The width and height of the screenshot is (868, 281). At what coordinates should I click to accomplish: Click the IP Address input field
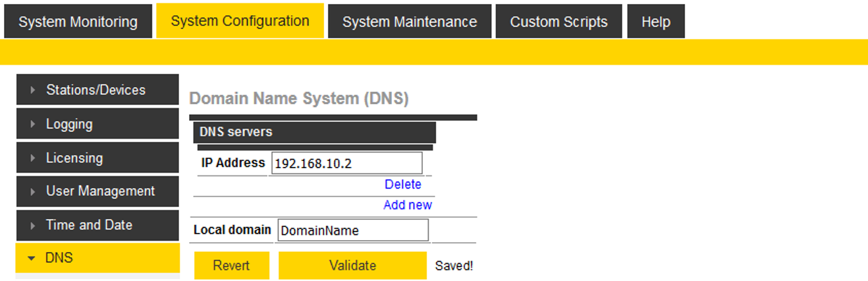tap(346, 163)
